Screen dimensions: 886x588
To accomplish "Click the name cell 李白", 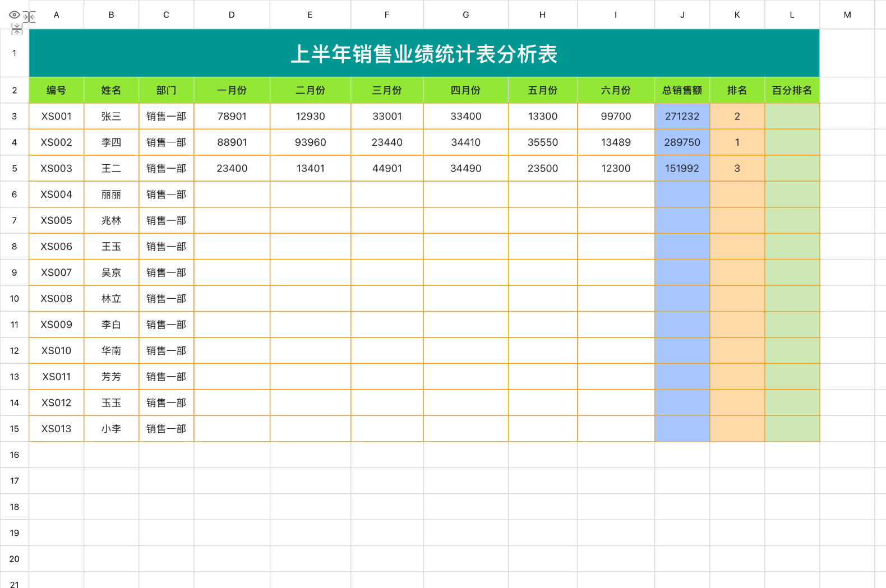I will 111,325.
